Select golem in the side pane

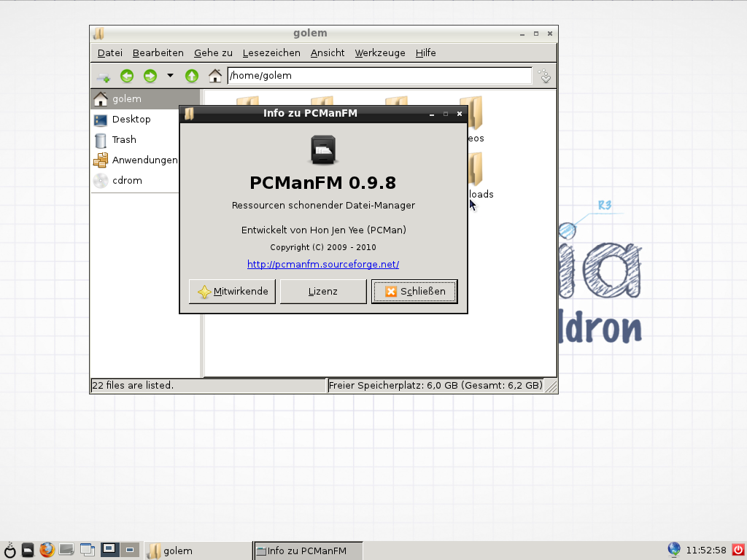(145, 99)
